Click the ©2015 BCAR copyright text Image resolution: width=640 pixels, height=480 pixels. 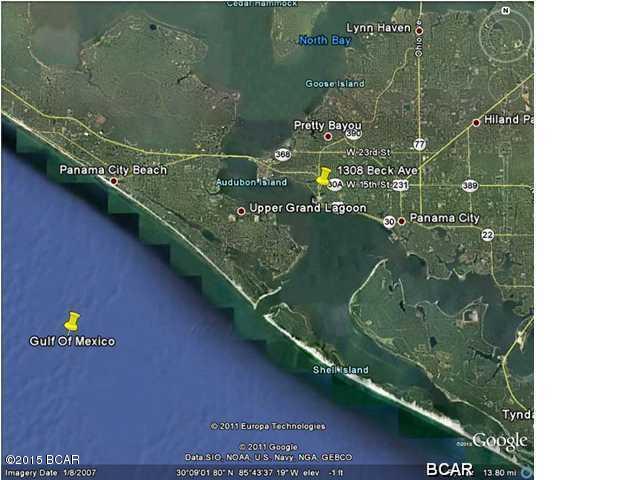[x=42, y=460]
